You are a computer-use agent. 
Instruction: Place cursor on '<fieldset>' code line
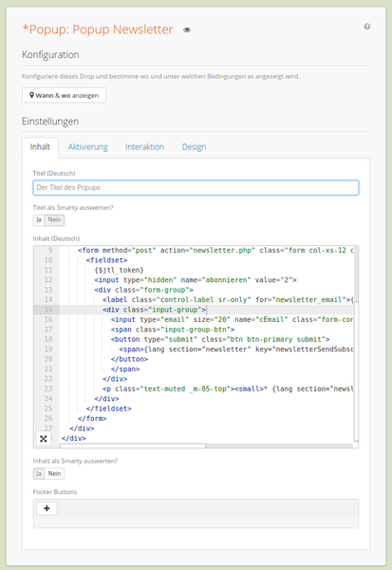(x=106, y=260)
